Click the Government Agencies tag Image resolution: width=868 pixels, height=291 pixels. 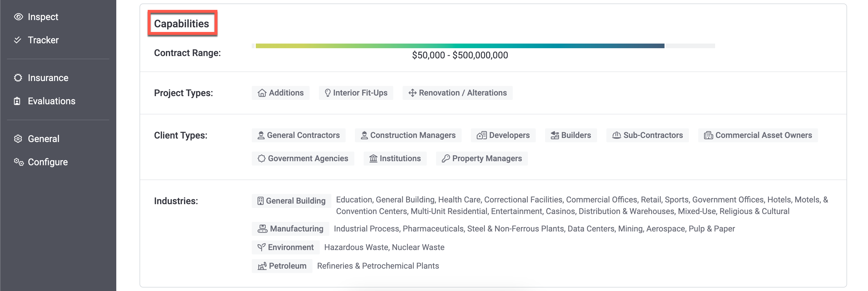pos(303,159)
